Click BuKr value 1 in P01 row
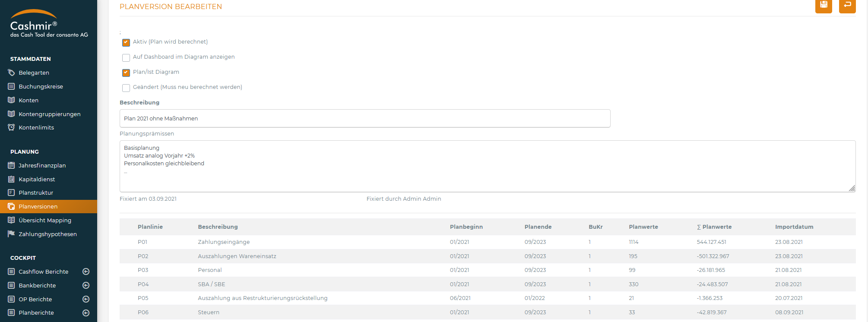The image size is (868, 322). point(589,242)
